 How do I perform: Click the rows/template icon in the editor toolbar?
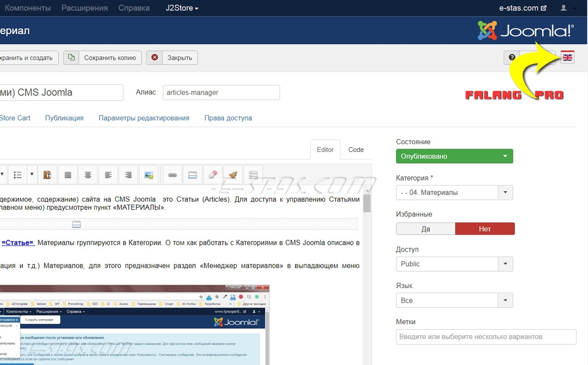pyautogui.click(x=253, y=175)
